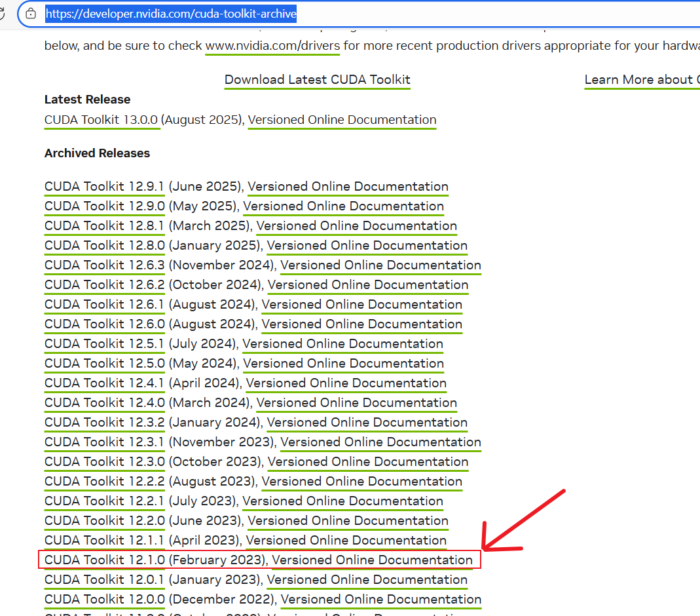Open CUDA Toolkit 12.8.1 link

[105, 225]
